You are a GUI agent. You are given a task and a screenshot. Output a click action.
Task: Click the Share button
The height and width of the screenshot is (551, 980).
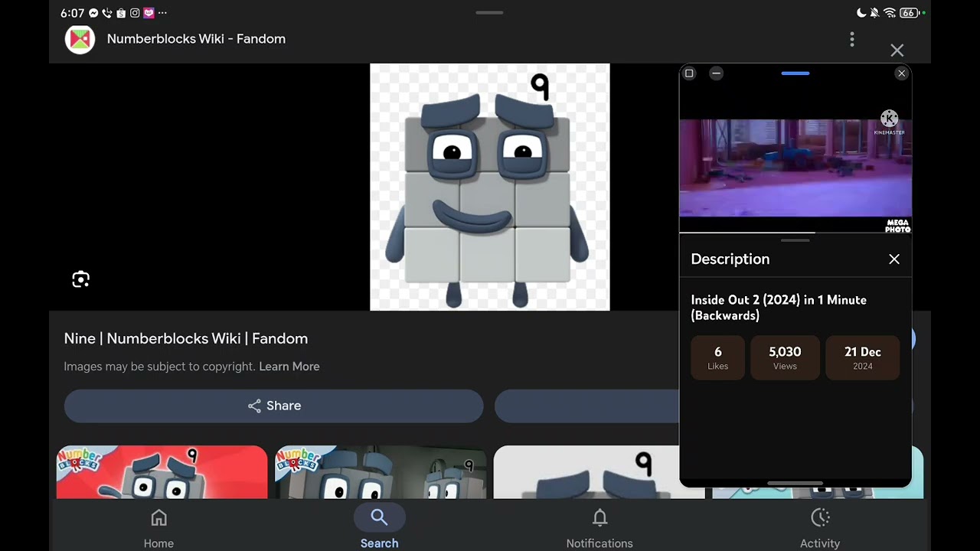coord(274,406)
